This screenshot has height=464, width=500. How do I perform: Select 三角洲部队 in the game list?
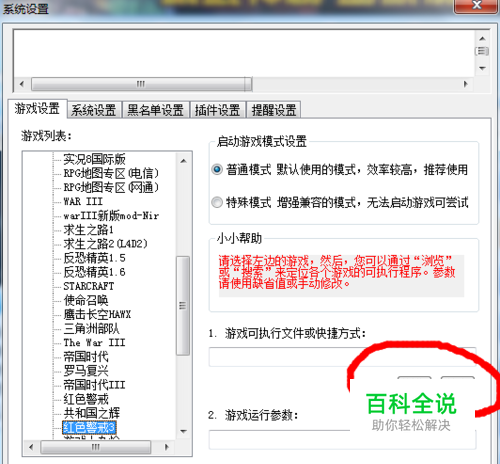point(91,328)
